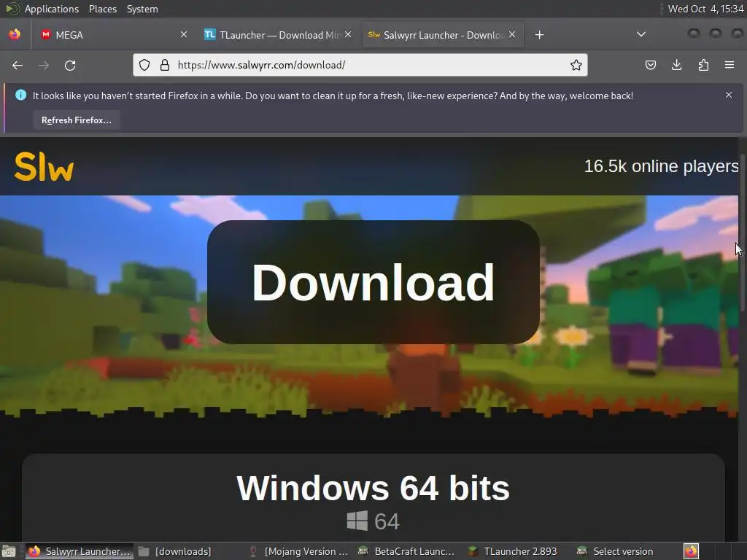The width and height of the screenshot is (747, 560).
Task: Open a new tab with plus
Action: pyautogui.click(x=539, y=35)
